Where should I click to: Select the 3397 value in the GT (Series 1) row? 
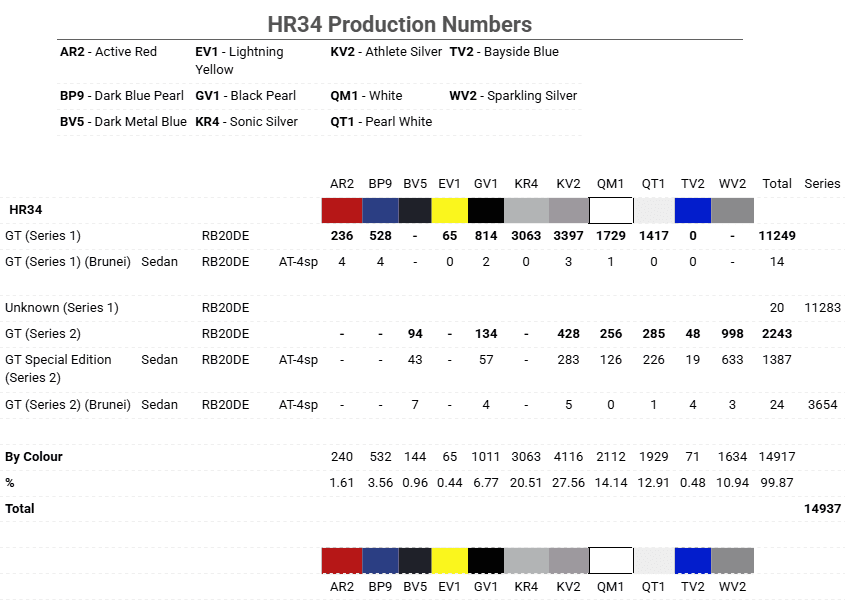[568, 236]
